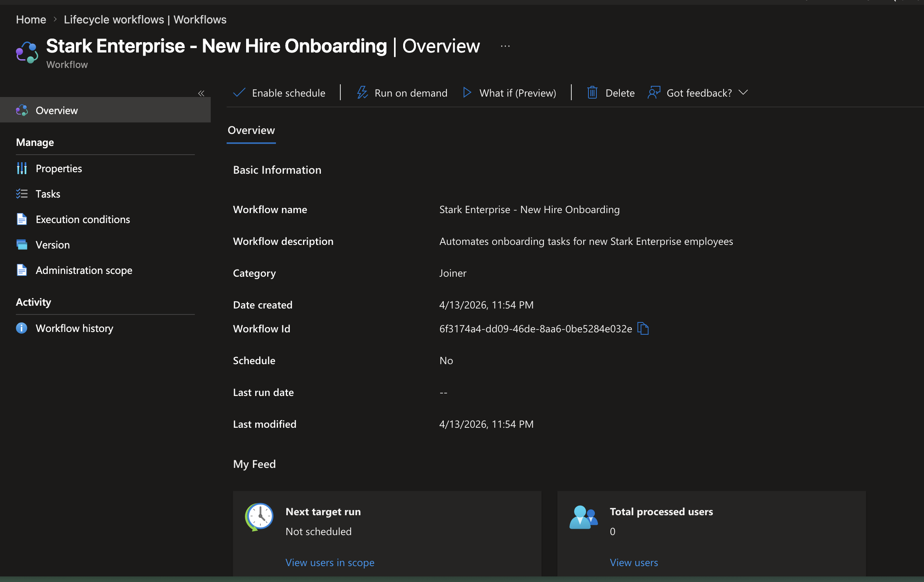The height and width of the screenshot is (582, 924).
Task: Click the workflow icon beside the page title
Action: [x=27, y=52]
